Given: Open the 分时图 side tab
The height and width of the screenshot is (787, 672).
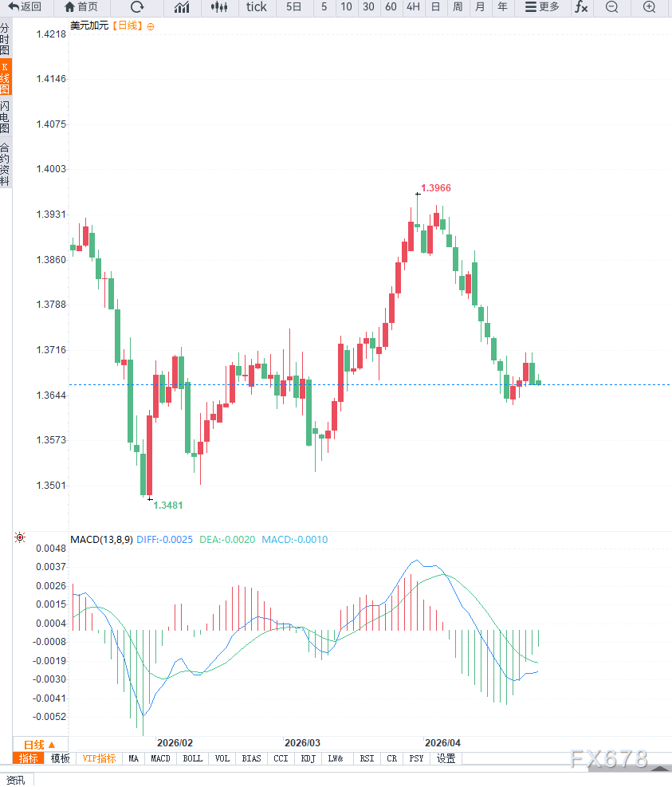Looking at the screenshot, I should tap(6, 39).
